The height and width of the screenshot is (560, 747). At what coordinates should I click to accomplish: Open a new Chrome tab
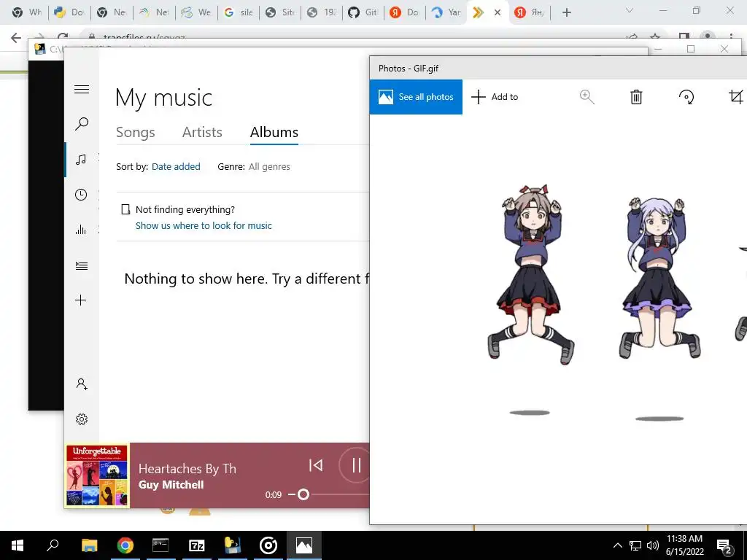click(x=566, y=12)
